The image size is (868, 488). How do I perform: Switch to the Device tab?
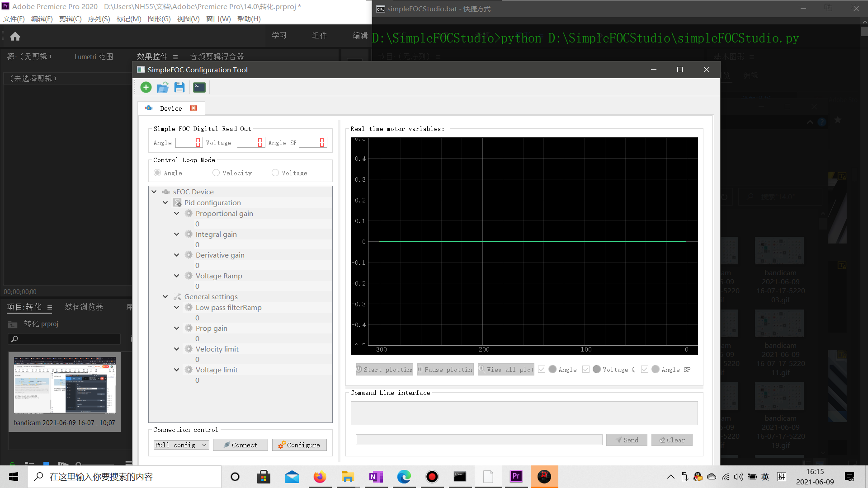171,108
